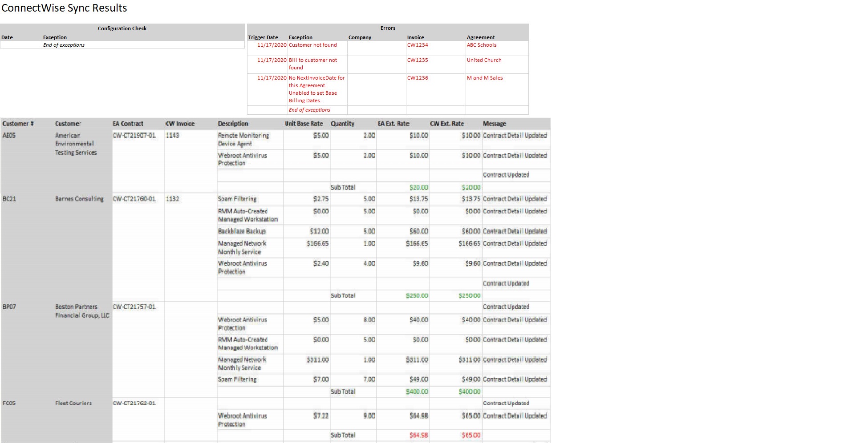Click the Backblaze Backup description

point(242,231)
